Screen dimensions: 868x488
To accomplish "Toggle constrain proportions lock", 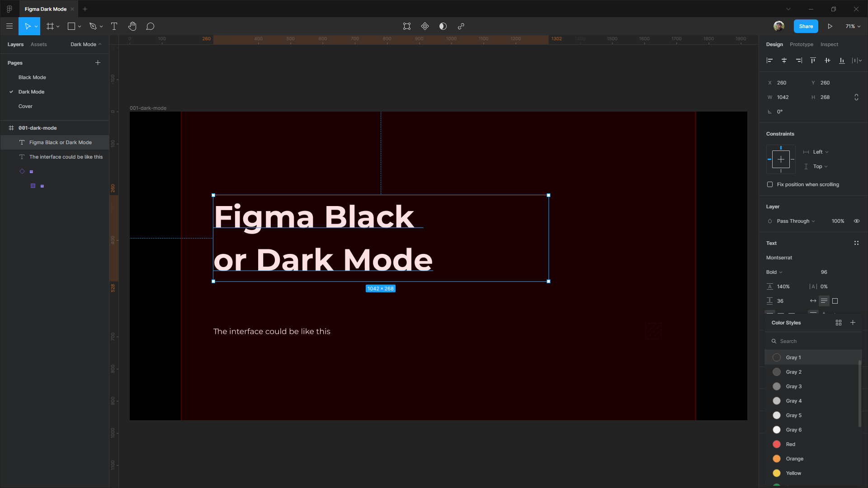I will 856,97.
